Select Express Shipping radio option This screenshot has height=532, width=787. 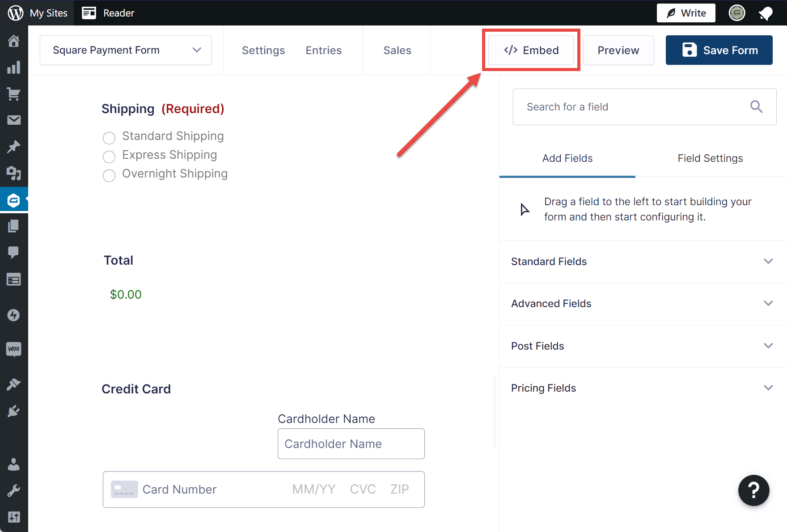[109, 156]
